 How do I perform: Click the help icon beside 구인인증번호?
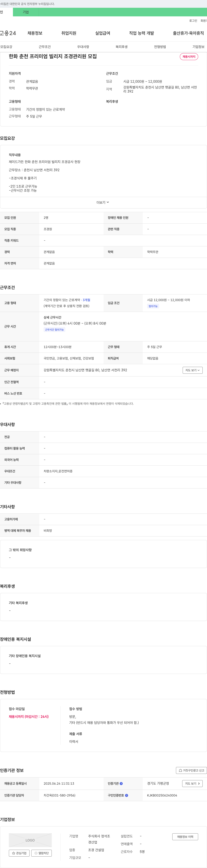(x=126, y=795)
